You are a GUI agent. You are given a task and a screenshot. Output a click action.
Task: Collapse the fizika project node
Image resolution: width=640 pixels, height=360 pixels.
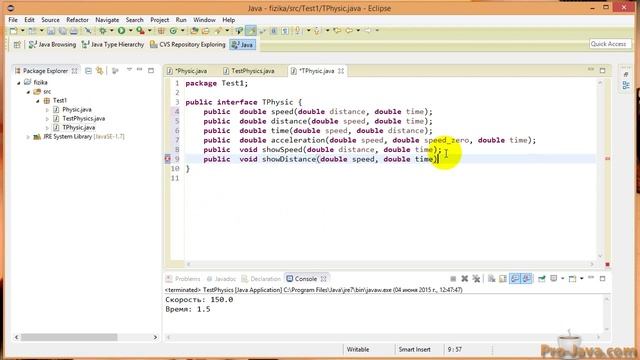pos(19,83)
